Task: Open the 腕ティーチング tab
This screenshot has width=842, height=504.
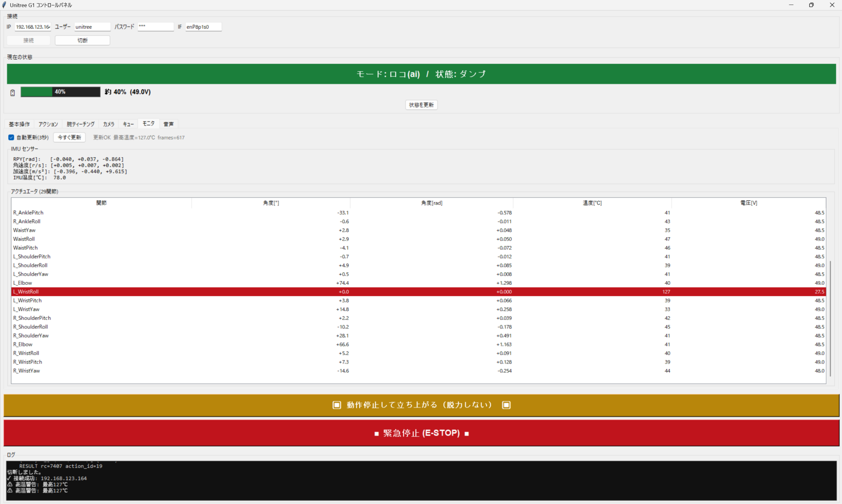Action: (81, 124)
